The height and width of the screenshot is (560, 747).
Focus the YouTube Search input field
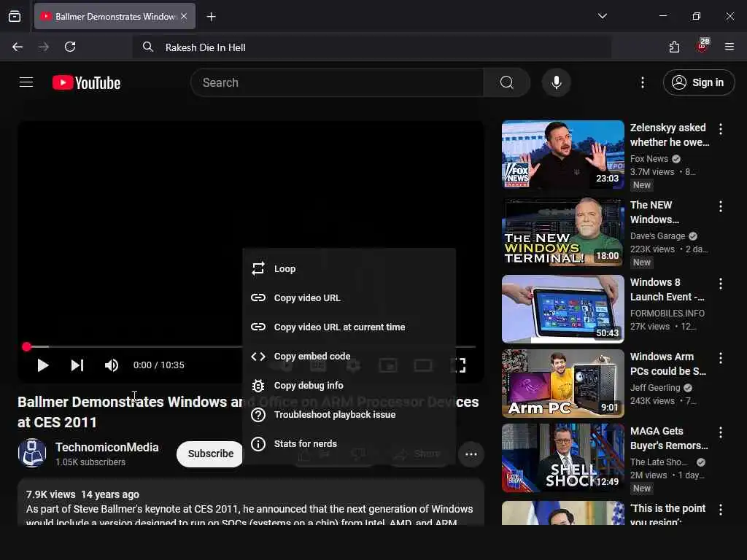[x=337, y=82]
